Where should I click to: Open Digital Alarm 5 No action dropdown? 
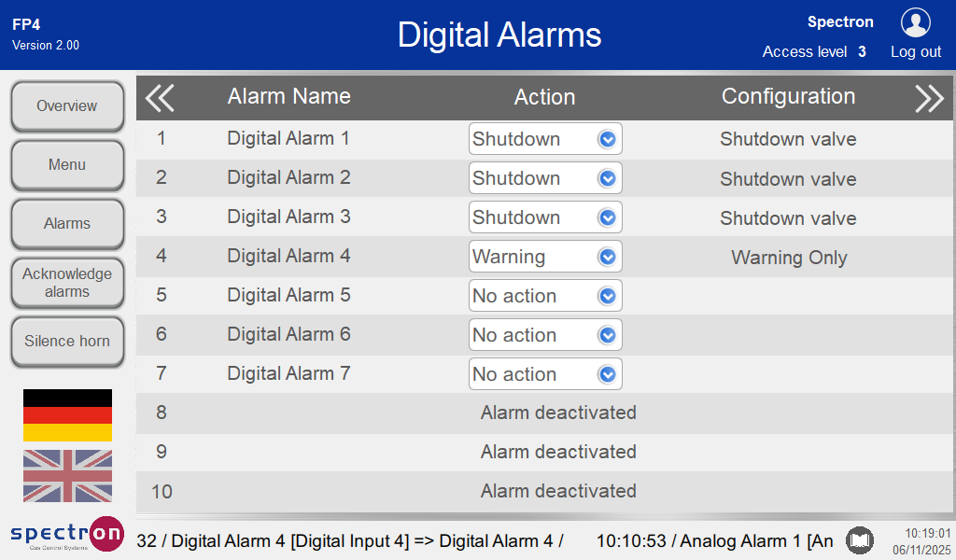(545, 296)
